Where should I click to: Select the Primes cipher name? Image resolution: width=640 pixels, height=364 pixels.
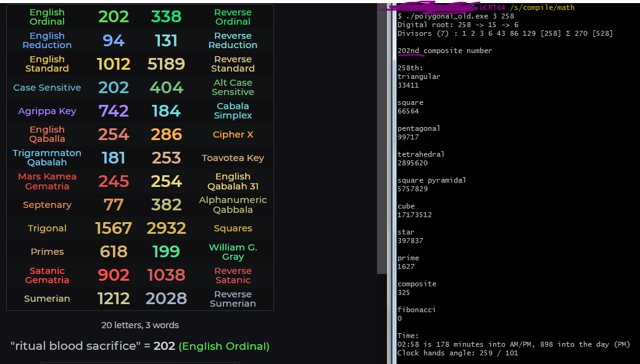coord(47,252)
